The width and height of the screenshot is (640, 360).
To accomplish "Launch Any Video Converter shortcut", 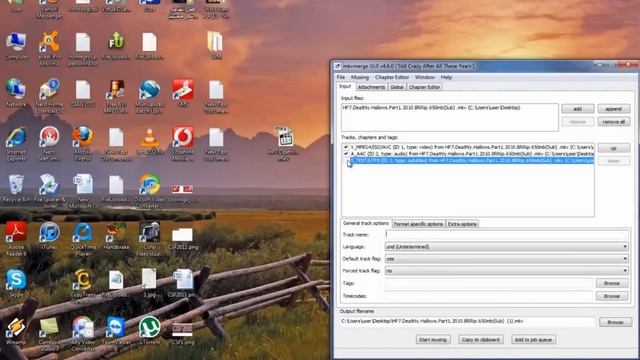I will (83, 334).
